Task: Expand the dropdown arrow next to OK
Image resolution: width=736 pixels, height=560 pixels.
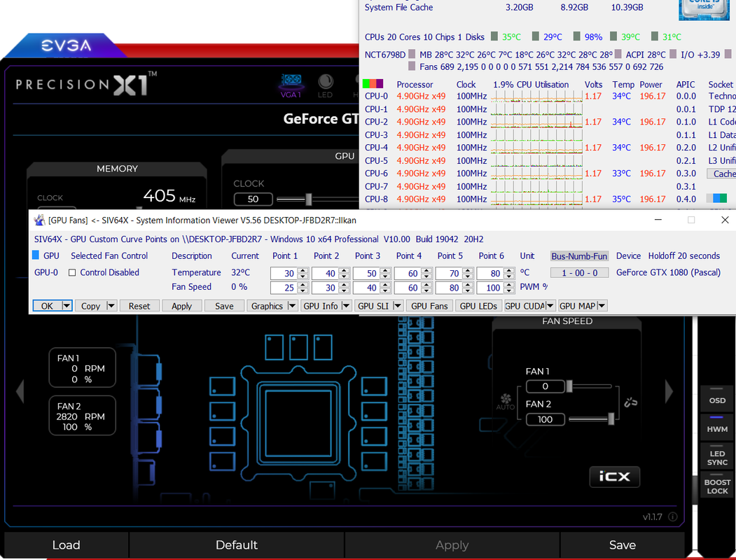Action: pyautogui.click(x=67, y=306)
